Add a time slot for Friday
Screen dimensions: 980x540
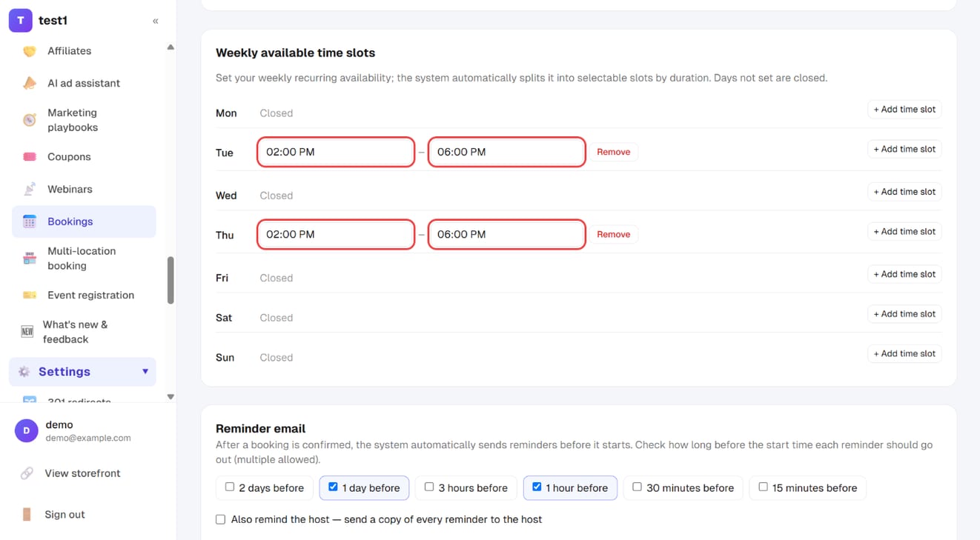click(x=904, y=274)
